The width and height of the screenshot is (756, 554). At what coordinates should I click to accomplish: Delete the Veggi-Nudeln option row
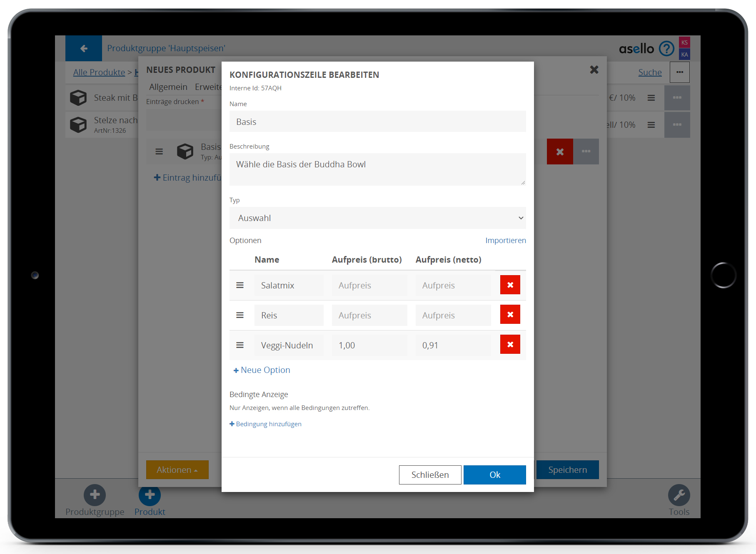[510, 345]
